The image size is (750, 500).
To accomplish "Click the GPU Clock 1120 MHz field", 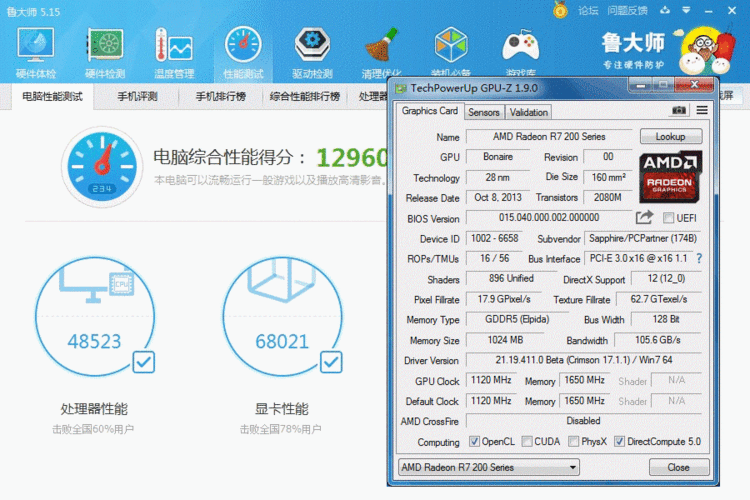I will click(491, 380).
